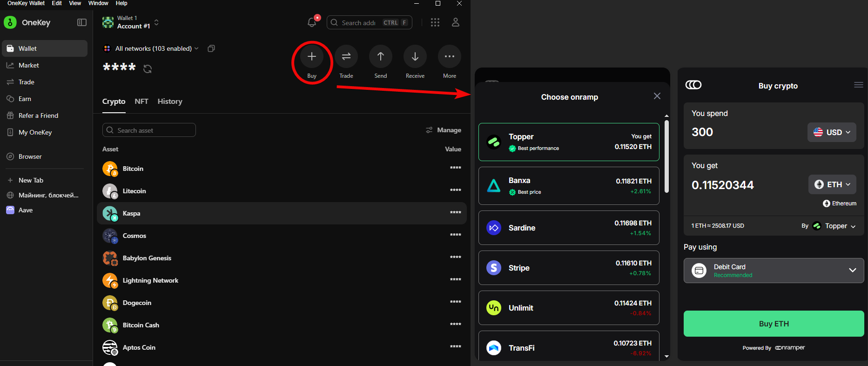Click the Manage assets button
The image size is (868, 366).
pos(444,130)
